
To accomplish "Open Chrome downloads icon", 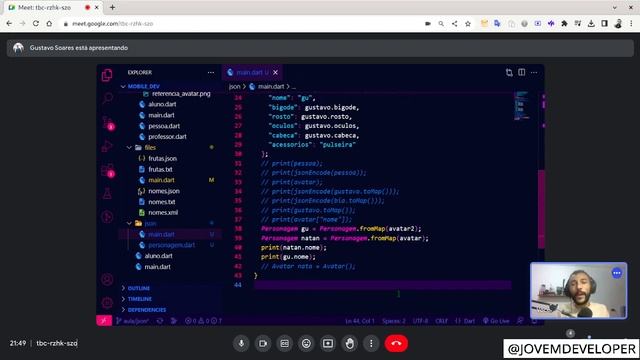I will [591, 24].
